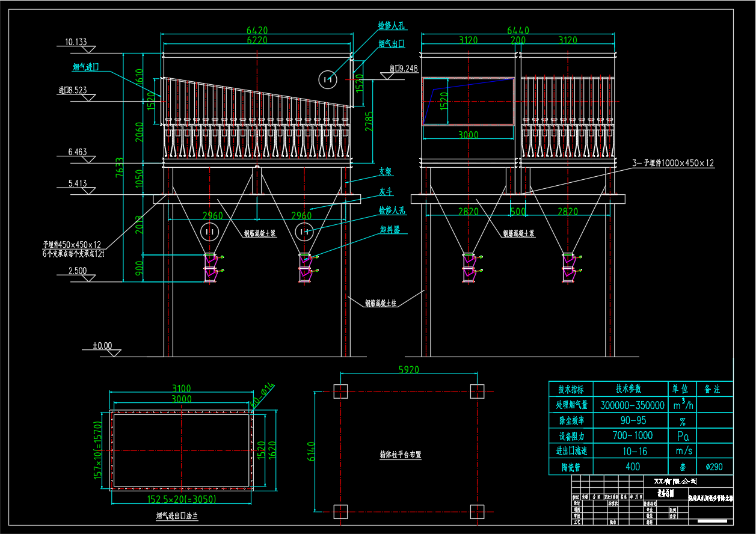Image resolution: width=756 pixels, height=534 pixels.
Task: Select the ±0.00 ground elevation marker
Action: click(x=102, y=346)
